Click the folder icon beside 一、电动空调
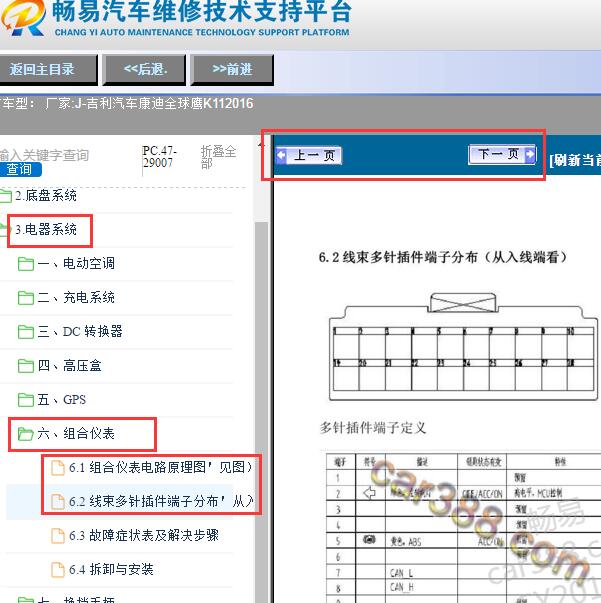Viewport: 601px width, 603px height. (26, 264)
